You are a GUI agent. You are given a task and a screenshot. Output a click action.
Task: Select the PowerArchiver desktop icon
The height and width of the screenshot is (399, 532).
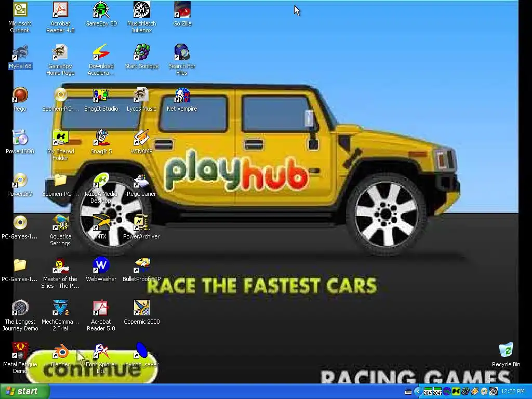click(141, 228)
